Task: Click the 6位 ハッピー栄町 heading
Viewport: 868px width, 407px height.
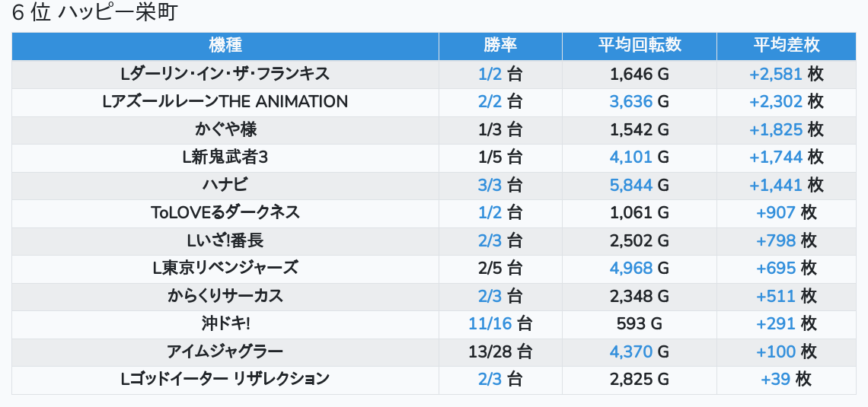Action: (x=94, y=13)
